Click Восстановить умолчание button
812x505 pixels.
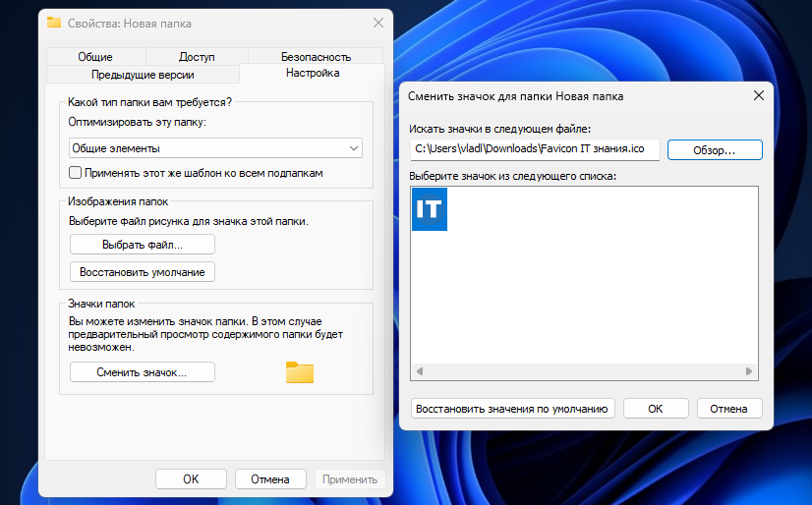pos(143,271)
